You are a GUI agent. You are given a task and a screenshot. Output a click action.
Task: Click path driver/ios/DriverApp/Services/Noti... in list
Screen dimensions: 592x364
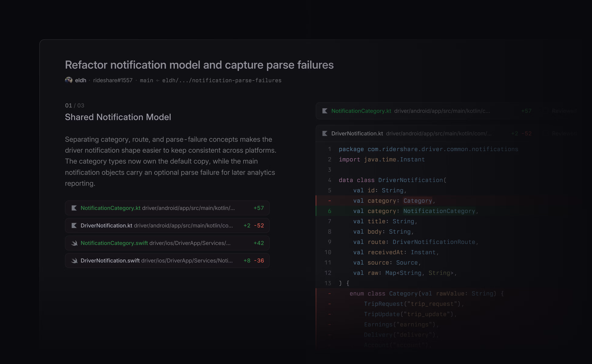click(187, 261)
